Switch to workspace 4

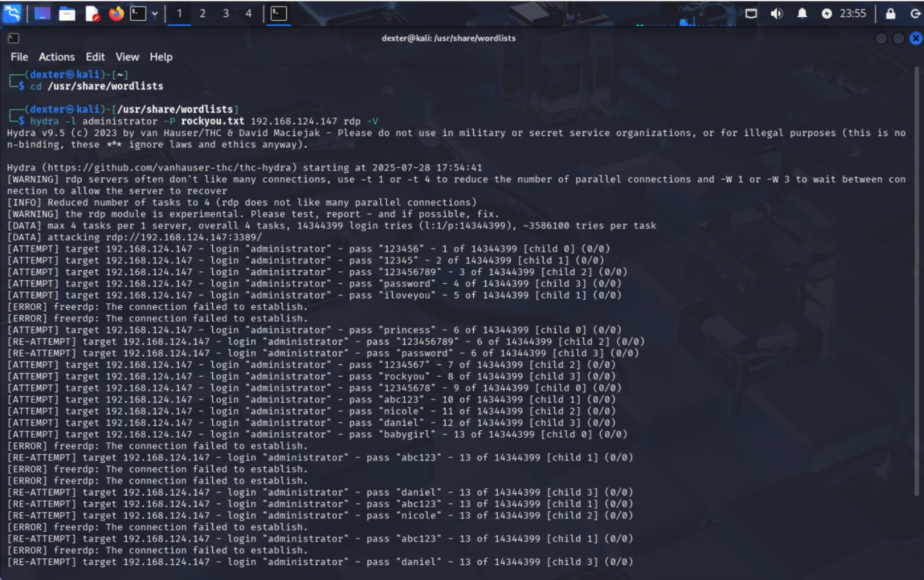249,14
